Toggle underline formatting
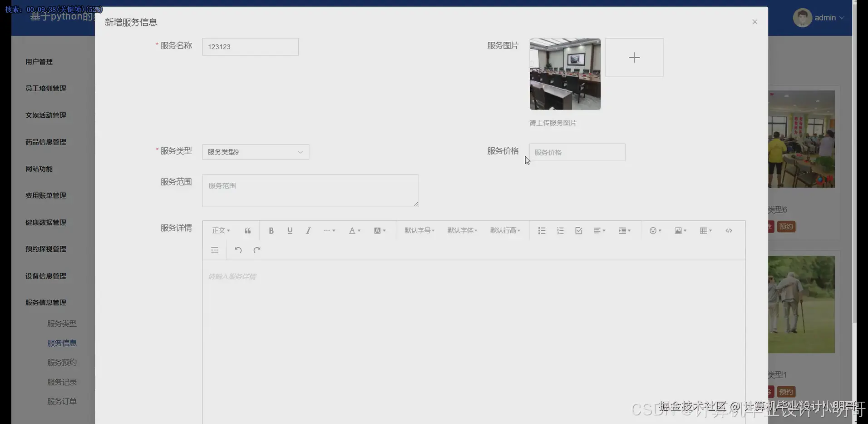Image resolution: width=868 pixels, height=424 pixels. coord(290,230)
